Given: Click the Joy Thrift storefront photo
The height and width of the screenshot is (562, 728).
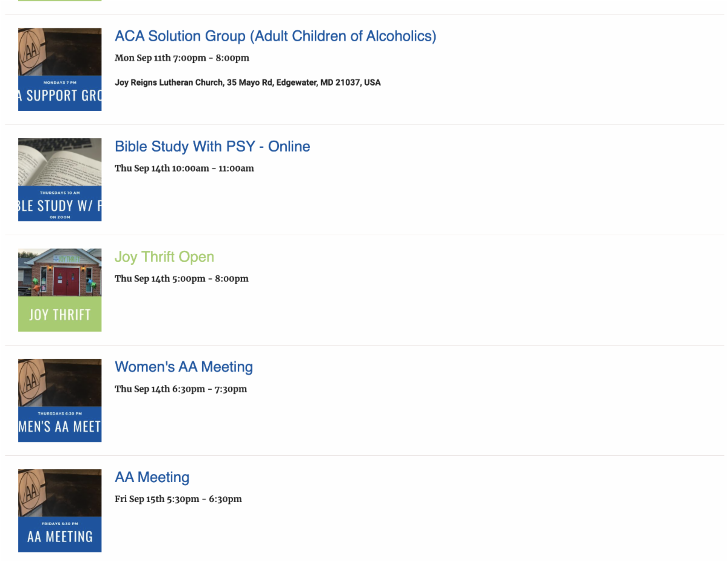Looking at the screenshot, I should (x=59, y=272).
